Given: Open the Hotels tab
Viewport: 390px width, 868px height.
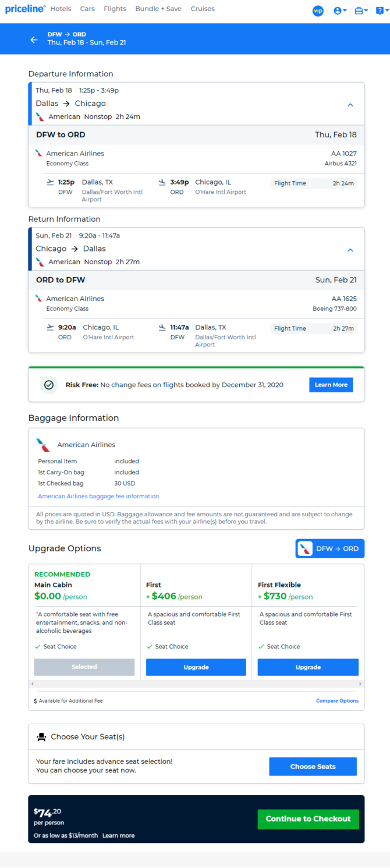Looking at the screenshot, I should pyautogui.click(x=61, y=9).
